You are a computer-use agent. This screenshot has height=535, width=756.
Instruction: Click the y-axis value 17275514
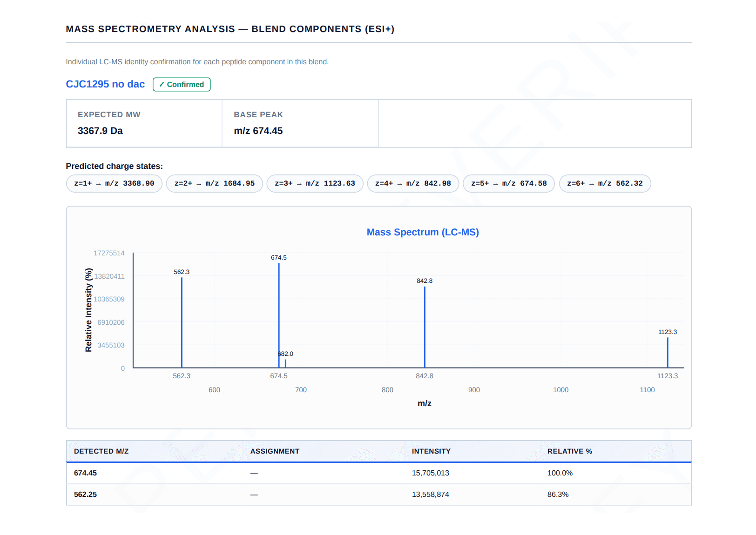pos(109,253)
